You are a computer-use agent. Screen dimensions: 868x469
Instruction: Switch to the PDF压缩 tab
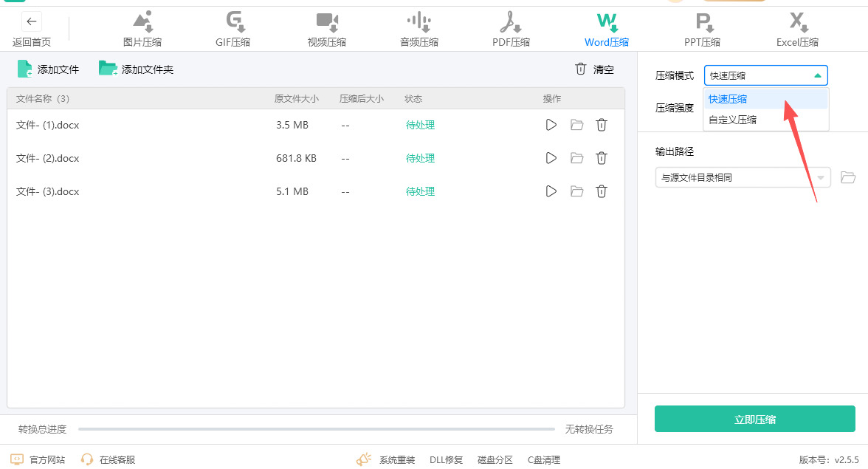tap(511, 30)
